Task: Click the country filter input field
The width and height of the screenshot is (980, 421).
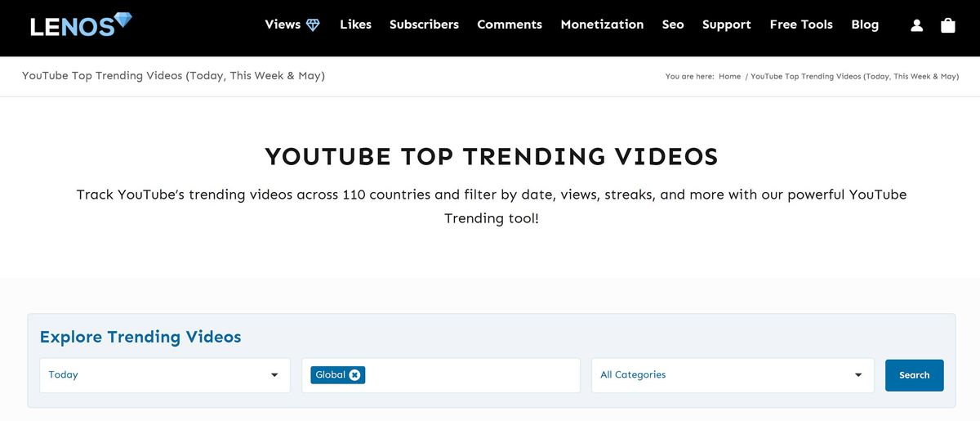Action: (441, 375)
